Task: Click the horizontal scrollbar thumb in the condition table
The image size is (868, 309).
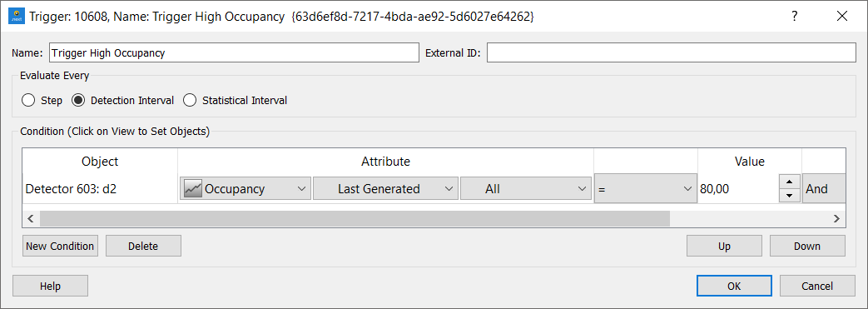Action: click(355, 219)
